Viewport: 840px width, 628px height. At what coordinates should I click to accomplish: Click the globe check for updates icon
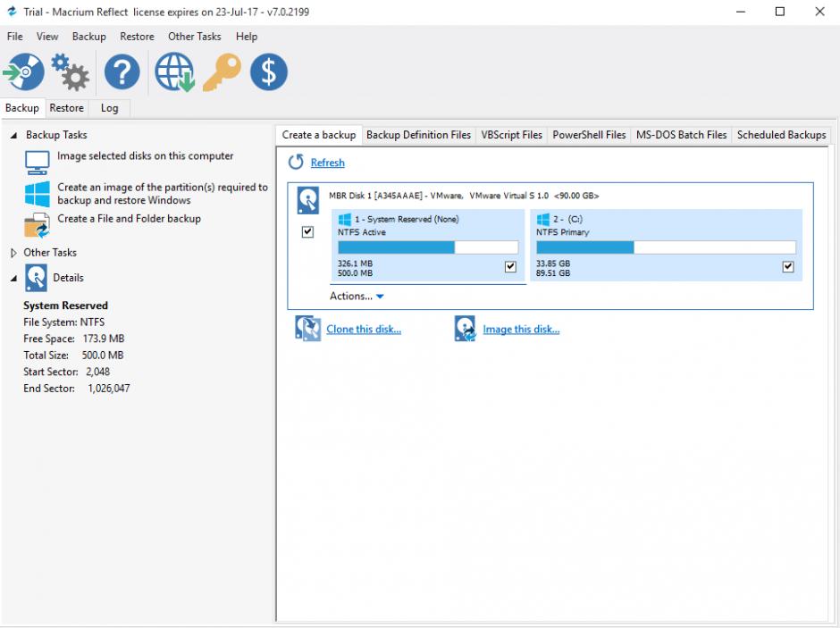[x=174, y=71]
